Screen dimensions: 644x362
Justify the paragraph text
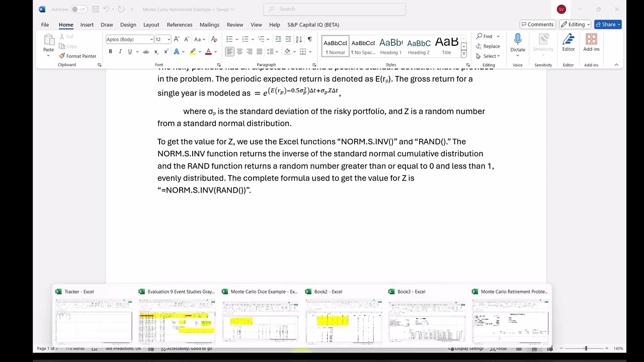259,52
